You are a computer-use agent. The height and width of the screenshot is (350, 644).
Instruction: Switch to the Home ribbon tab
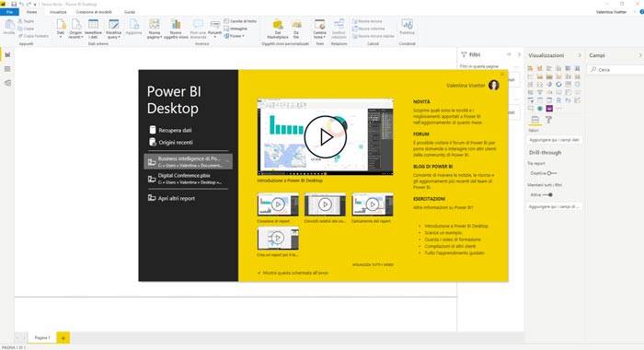(x=31, y=12)
